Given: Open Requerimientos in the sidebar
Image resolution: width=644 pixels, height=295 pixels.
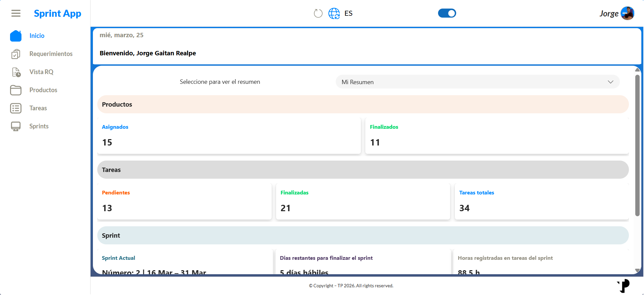Looking at the screenshot, I should tap(51, 54).
